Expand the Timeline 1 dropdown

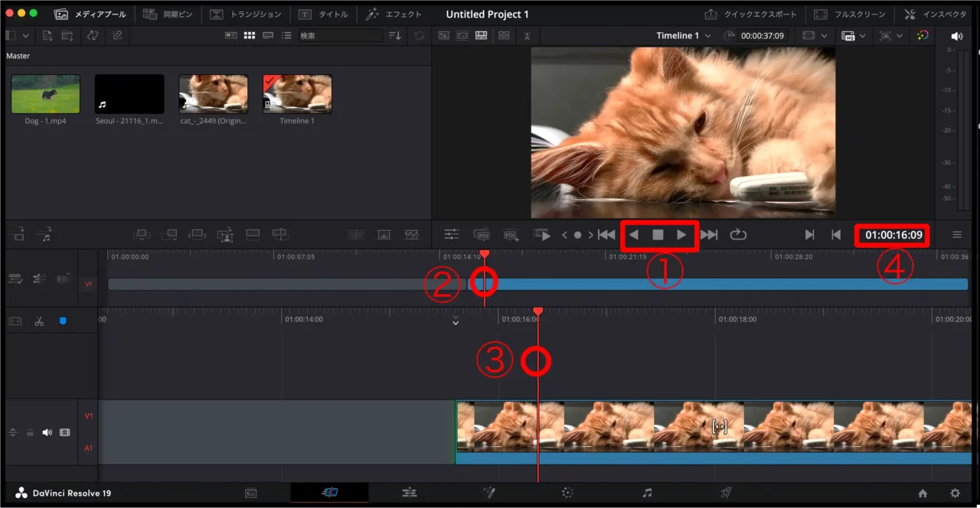click(x=707, y=36)
